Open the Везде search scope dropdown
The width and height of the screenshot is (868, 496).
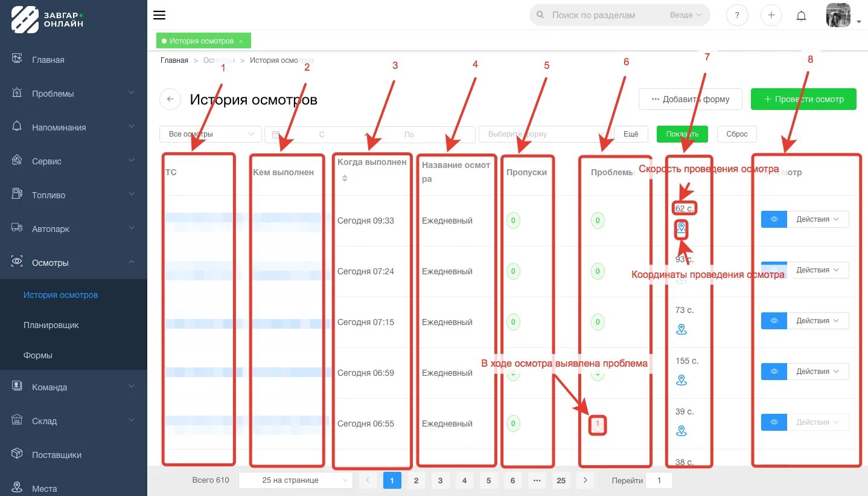[x=686, y=15]
